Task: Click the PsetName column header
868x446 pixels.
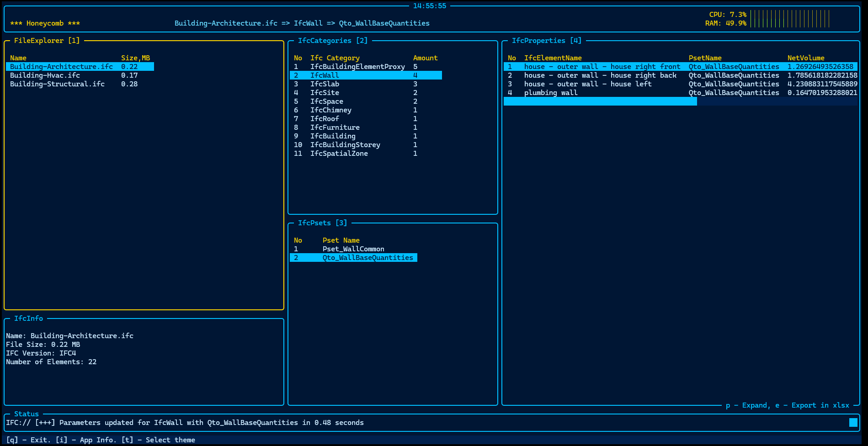Action: (705, 58)
